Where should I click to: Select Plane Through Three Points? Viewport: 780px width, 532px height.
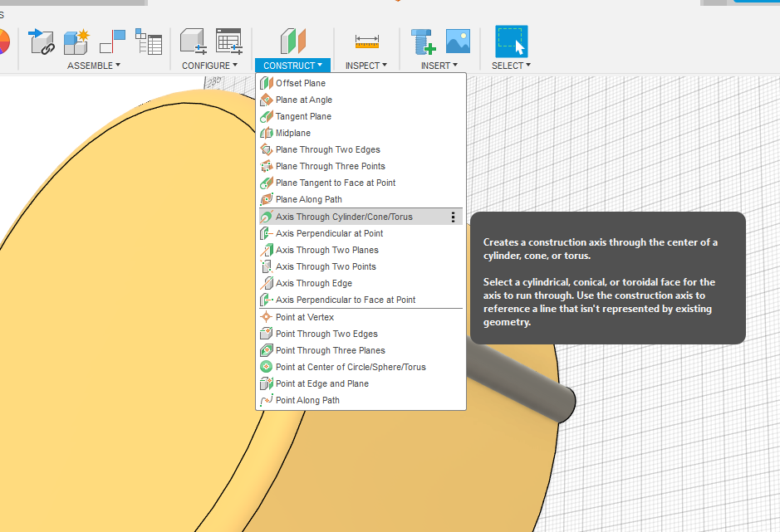click(330, 166)
